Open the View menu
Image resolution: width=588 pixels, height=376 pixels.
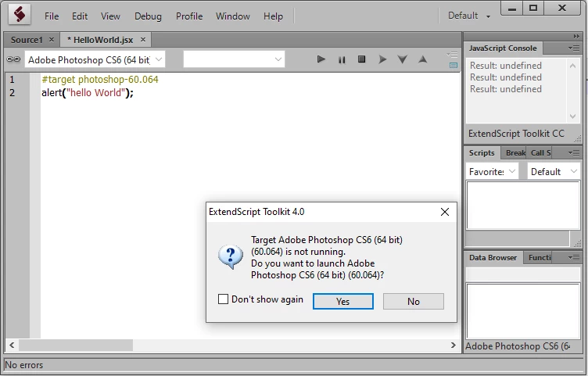(x=110, y=16)
